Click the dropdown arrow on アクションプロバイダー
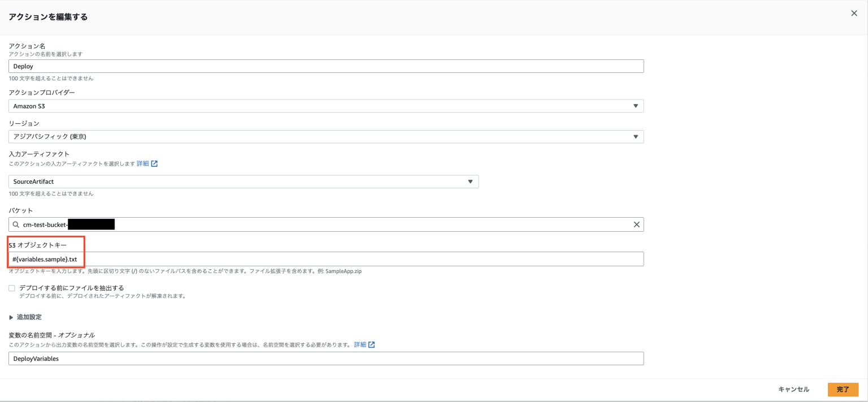 point(636,106)
